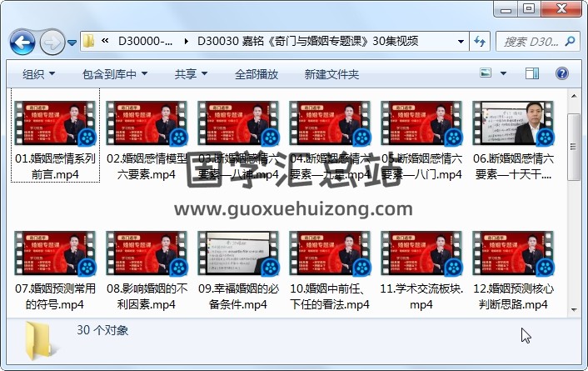Open the 组织 menu
This screenshot has width=588, height=371.
pos(38,74)
